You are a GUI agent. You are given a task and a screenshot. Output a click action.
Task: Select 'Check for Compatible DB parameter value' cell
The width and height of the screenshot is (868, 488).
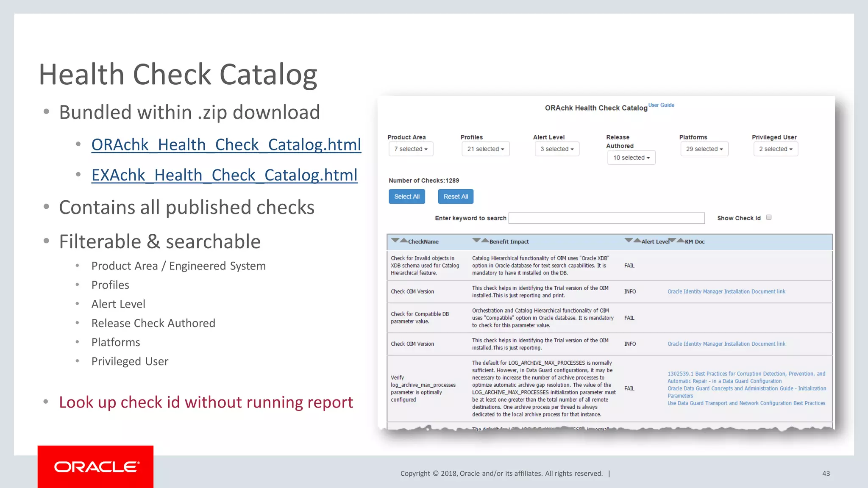tap(428, 318)
